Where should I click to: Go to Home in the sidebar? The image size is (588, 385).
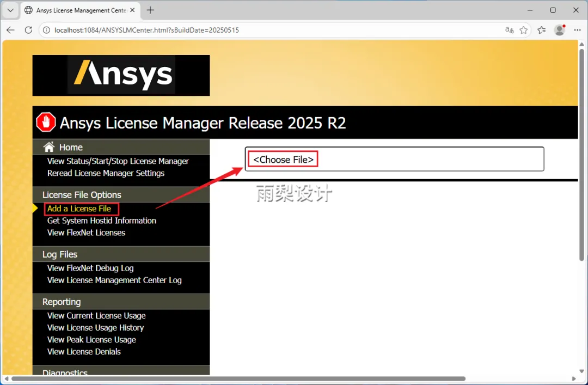coord(71,148)
